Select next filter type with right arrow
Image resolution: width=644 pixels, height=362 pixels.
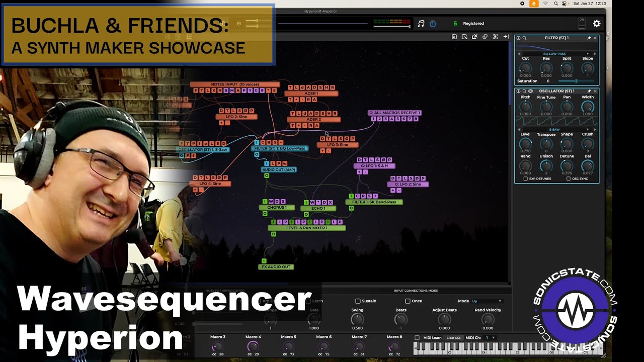(594, 54)
